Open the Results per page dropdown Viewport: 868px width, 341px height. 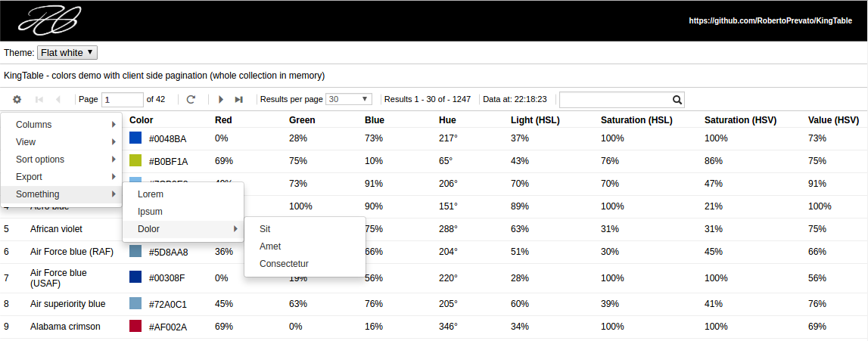click(x=349, y=99)
